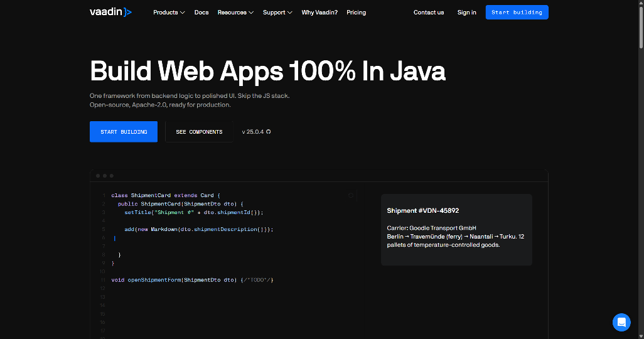Click the chevron next to Resources

pos(251,13)
